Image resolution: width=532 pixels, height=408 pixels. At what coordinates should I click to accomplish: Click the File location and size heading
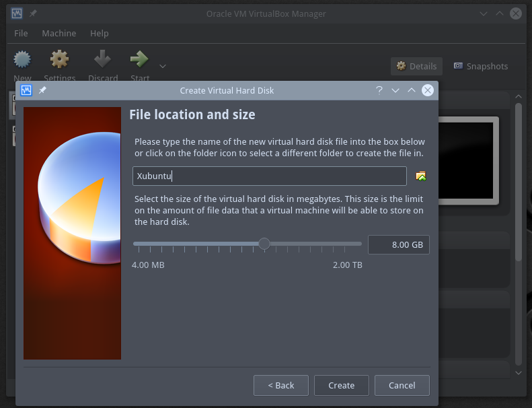coord(192,115)
